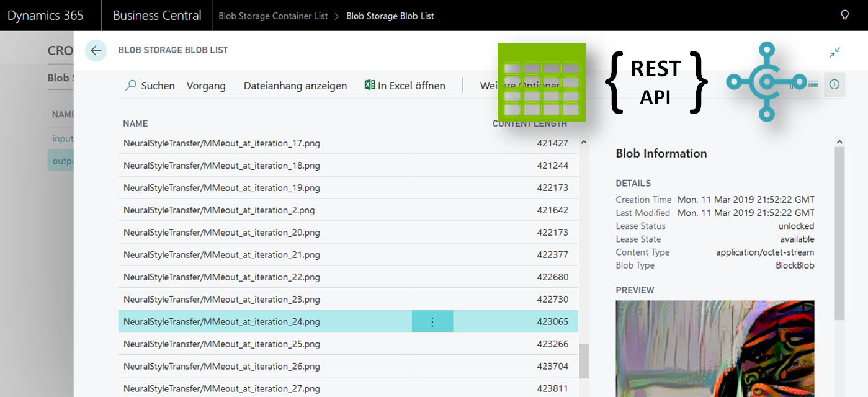The image size is (868, 397).
Task: Select MMeout_at_iteration_20.png row name
Action: (x=221, y=233)
